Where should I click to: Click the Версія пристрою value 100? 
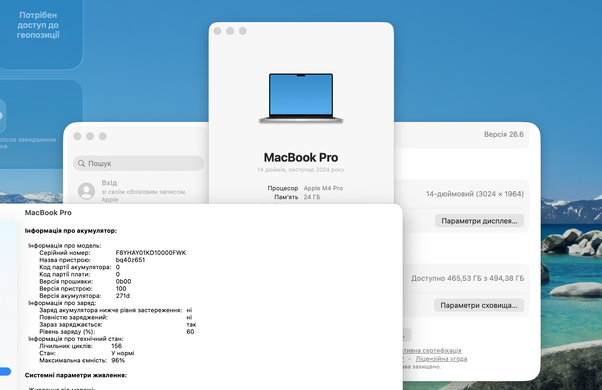(x=121, y=289)
